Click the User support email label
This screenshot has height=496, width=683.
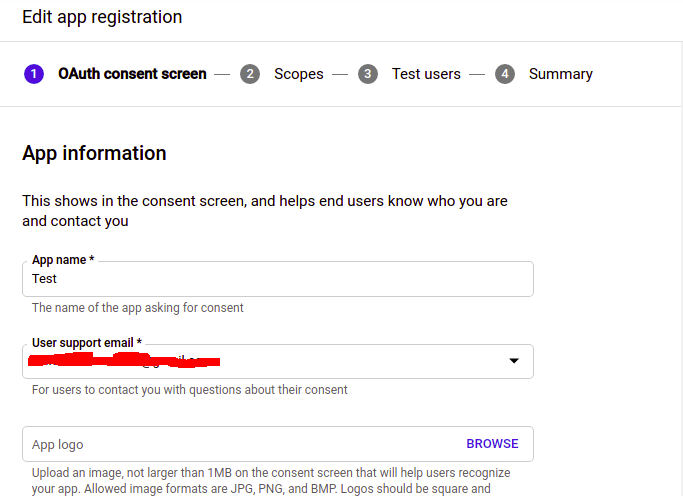tap(87, 342)
